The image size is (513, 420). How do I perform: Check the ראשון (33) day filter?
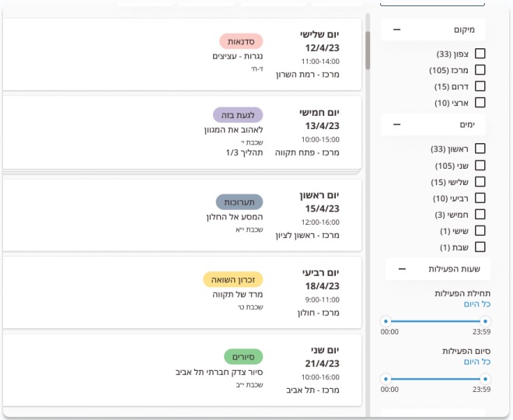(480, 149)
